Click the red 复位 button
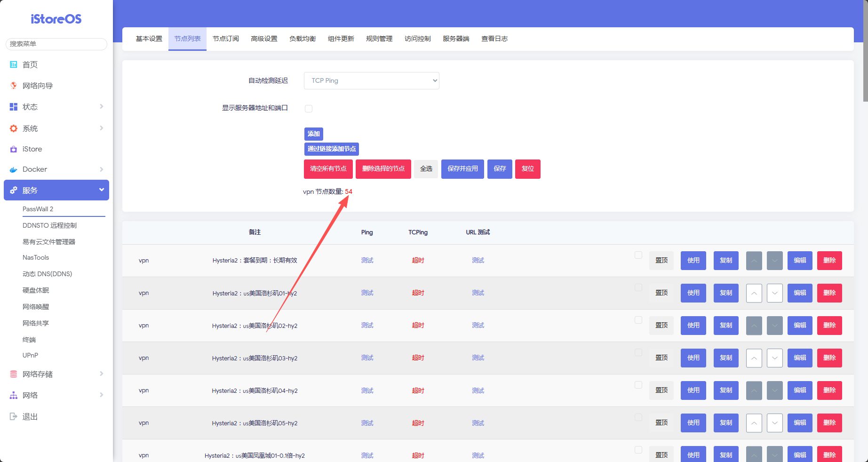 click(528, 169)
